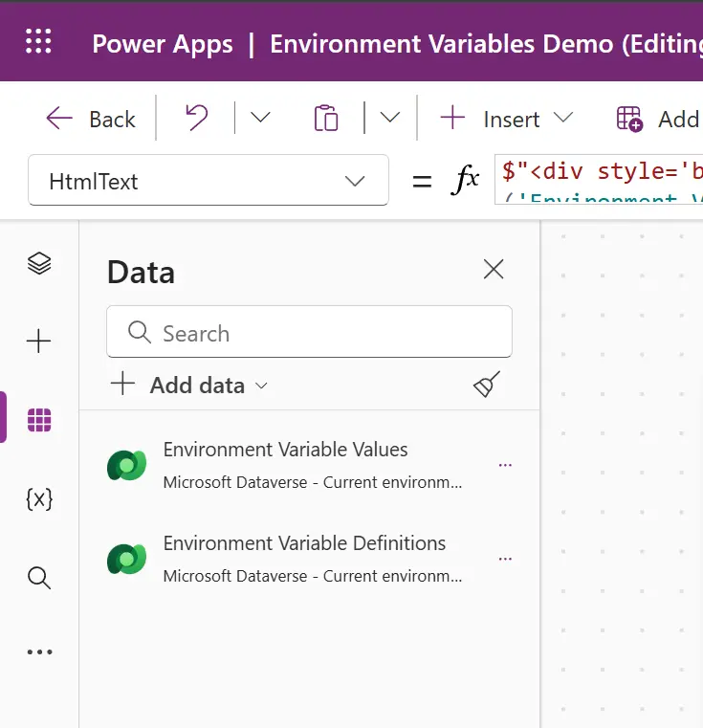Open the HtmlText property dropdown
This screenshot has height=728, width=703.
click(209, 181)
